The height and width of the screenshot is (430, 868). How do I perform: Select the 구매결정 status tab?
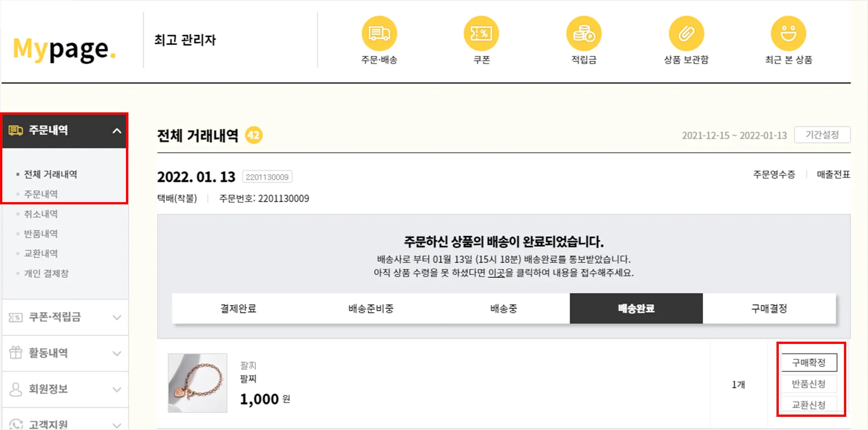tap(769, 309)
